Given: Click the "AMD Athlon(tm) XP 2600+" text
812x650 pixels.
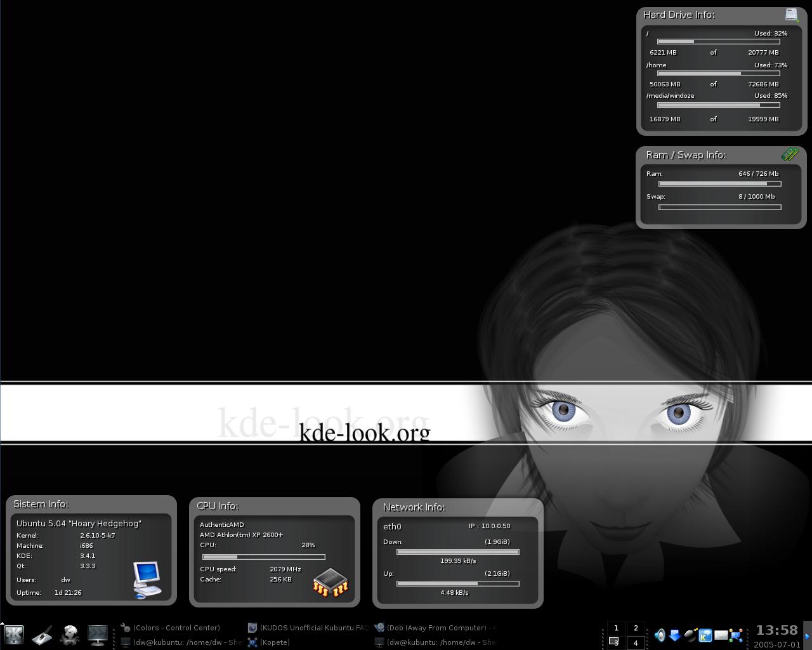Looking at the screenshot, I should (242, 535).
